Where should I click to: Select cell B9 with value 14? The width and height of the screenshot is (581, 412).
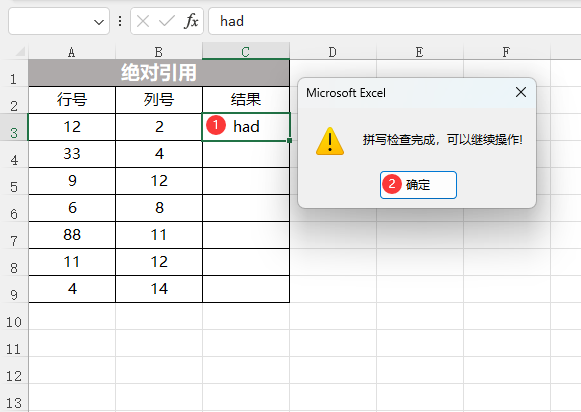click(159, 289)
